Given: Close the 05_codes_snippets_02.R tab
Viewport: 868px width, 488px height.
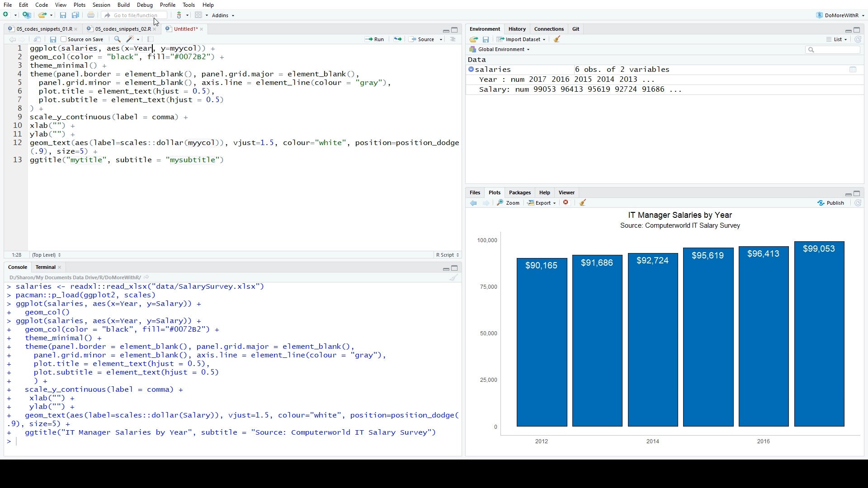Looking at the screenshot, I should 154,29.
